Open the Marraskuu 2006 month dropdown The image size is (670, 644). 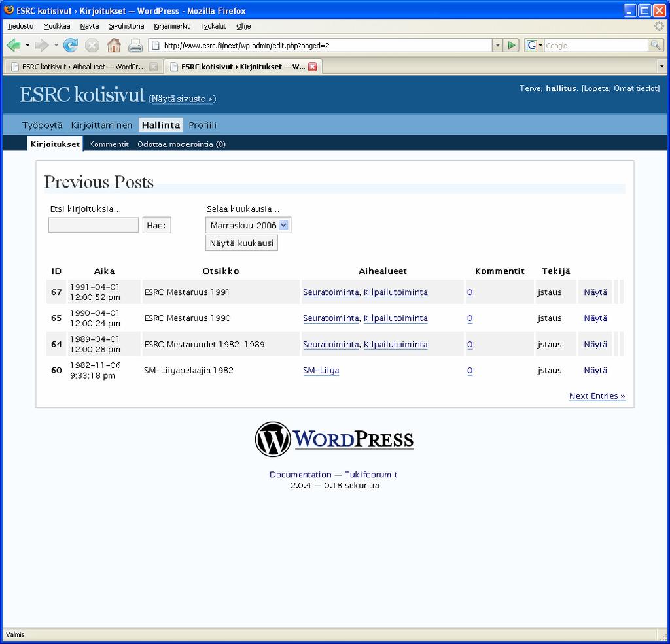pyautogui.click(x=248, y=225)
